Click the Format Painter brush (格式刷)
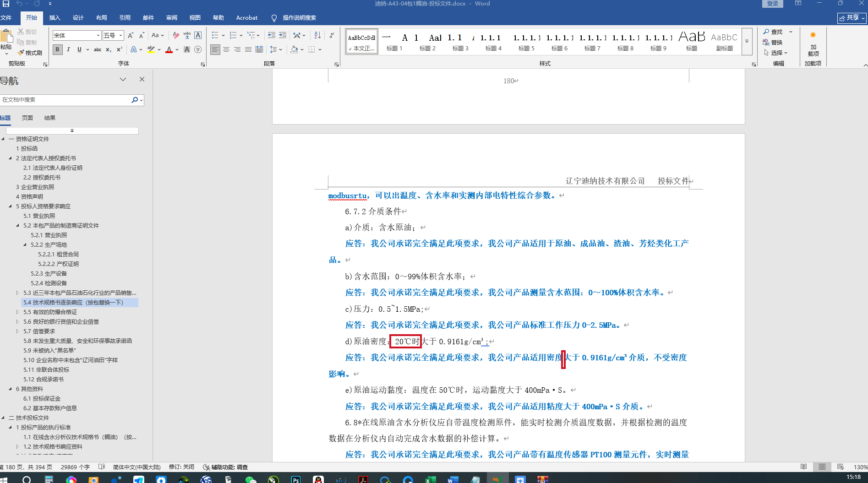This screenshot has width=868, height=483. [x=30, y=53]
